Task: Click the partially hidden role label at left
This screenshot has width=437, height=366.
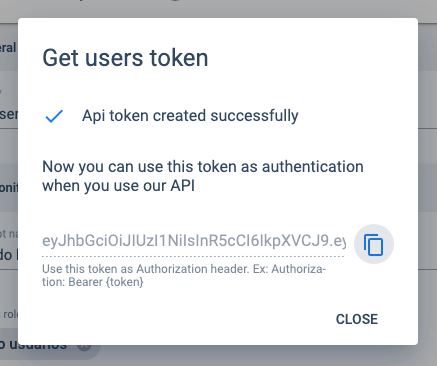Action: point(9,314)
